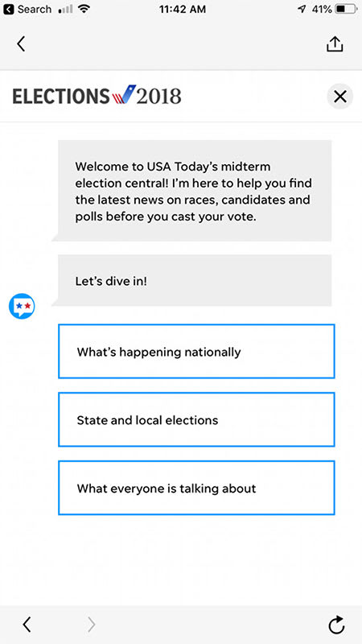Tap the forward navigation arrow at bottom
The image size is (362, 644).
tap(91, 625)
